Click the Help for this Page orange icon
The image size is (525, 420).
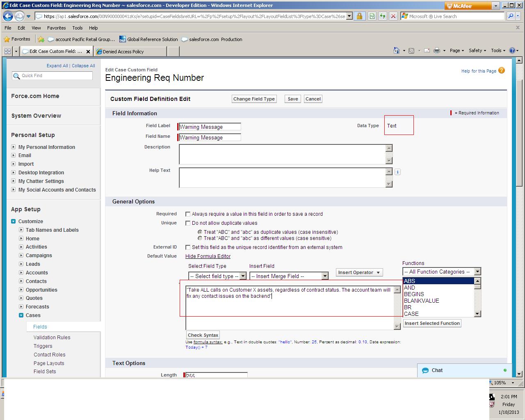click(501, 71)
